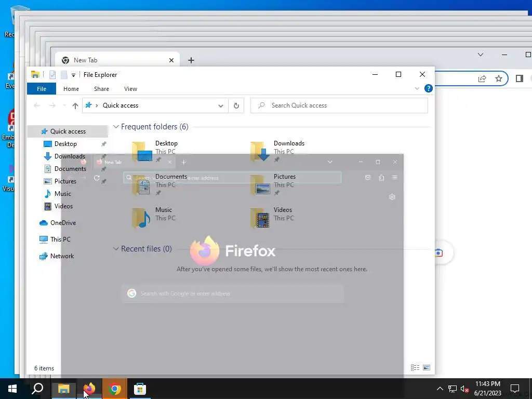
Task: Select This PC in the navigation pane
Action: coord(60,240)
